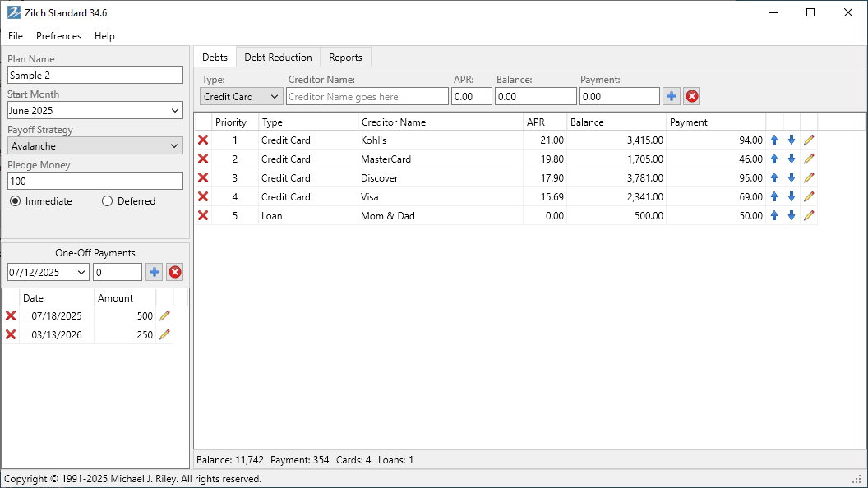868x488 pixels.
Task: Edit the Visa debt entry
Action: tap(809, 197)
